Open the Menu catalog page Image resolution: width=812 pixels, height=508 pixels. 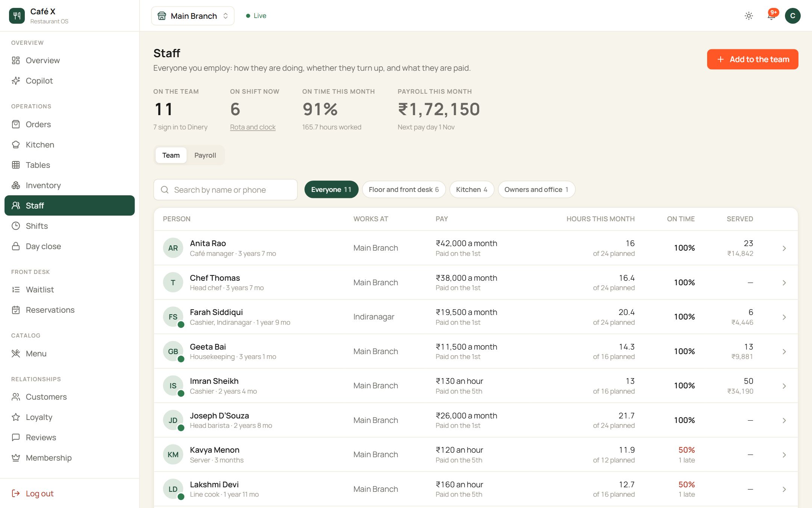tap(70, 354)
